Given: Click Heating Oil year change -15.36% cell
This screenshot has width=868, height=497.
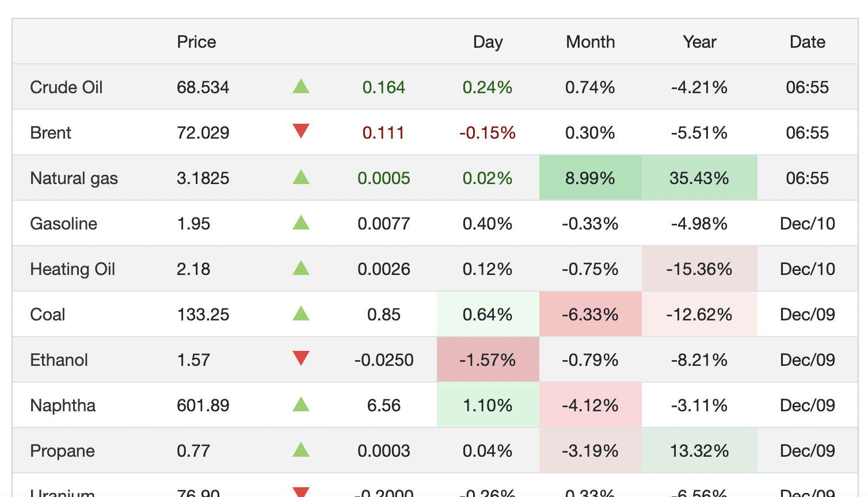Looking at the screenshot, I should (x=699, y=269).
